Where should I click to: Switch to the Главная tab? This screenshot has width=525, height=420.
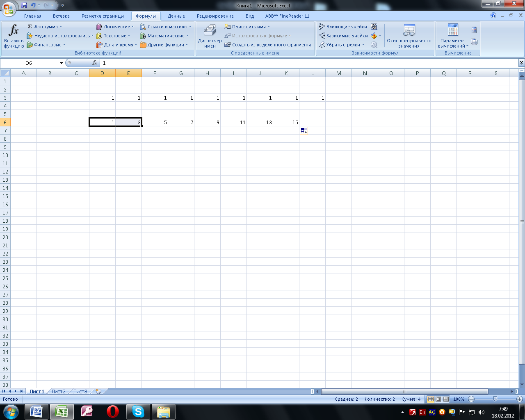[x=33, y=16]
